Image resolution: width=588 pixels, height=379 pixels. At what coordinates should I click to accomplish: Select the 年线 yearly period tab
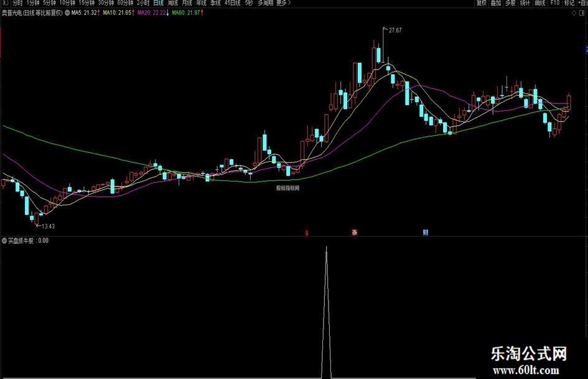point(202,3)
